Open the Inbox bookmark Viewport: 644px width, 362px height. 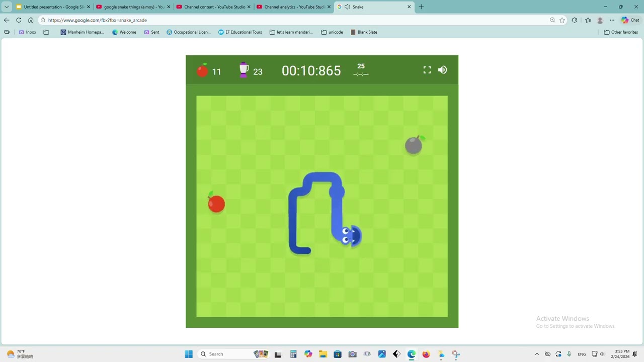pos(28,32)
